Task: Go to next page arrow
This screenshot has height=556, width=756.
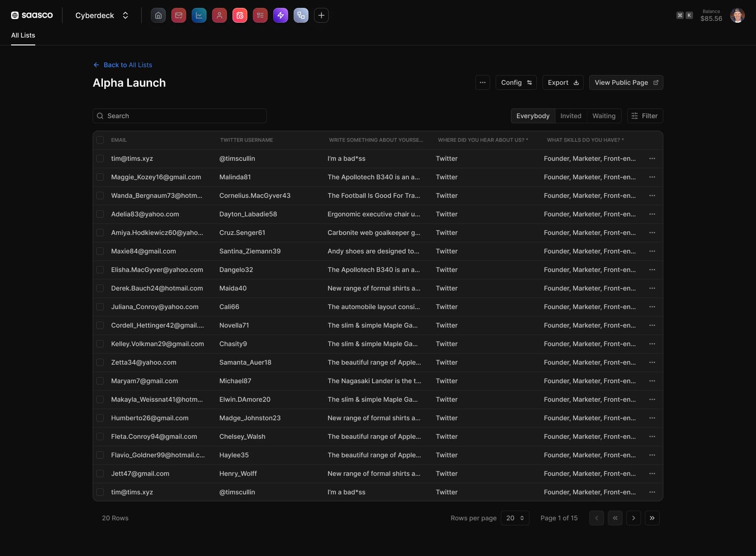Action: click(x=633, y=518)
